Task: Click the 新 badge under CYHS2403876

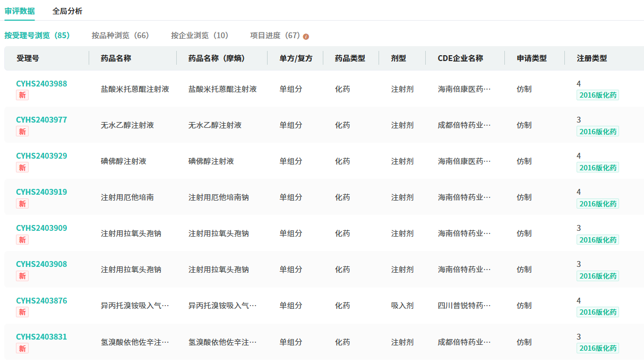Action: coord(22,313)
